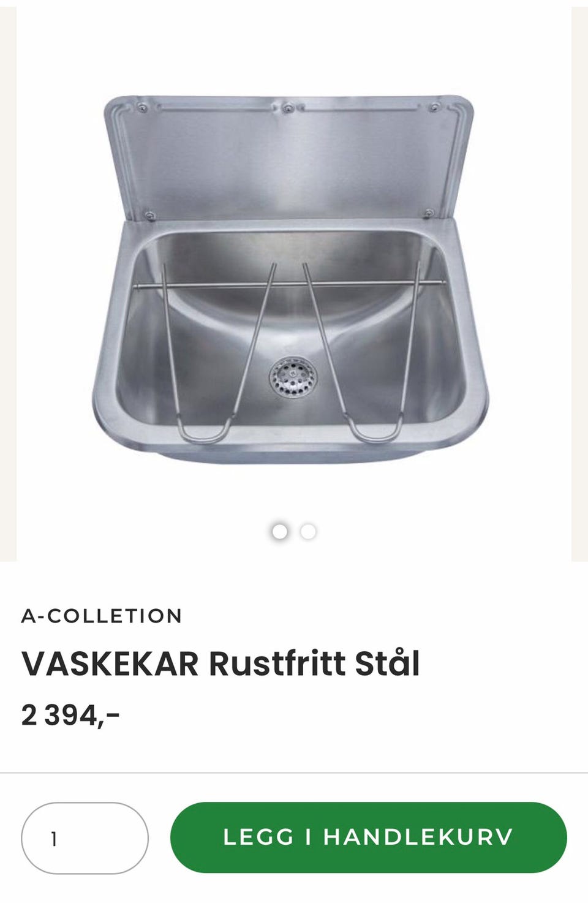Select the first image carousel dot
This screenshot has width=588, height=903.
[279, 531]
